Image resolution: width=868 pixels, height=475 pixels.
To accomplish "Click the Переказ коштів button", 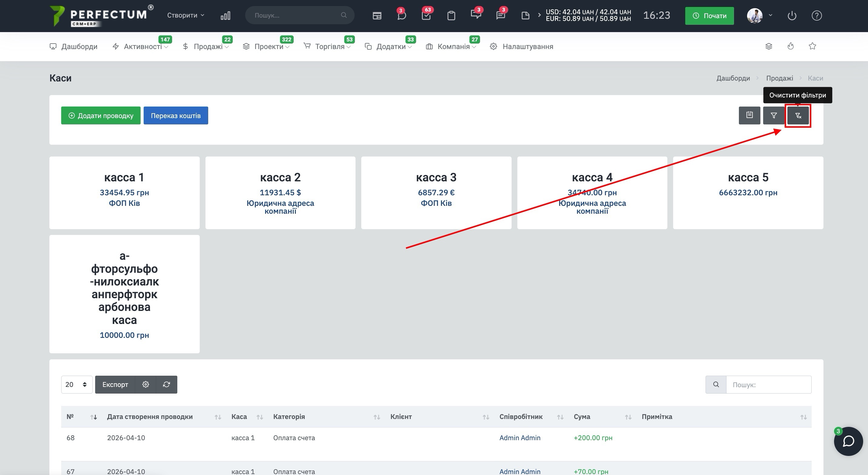I will 175,115.
